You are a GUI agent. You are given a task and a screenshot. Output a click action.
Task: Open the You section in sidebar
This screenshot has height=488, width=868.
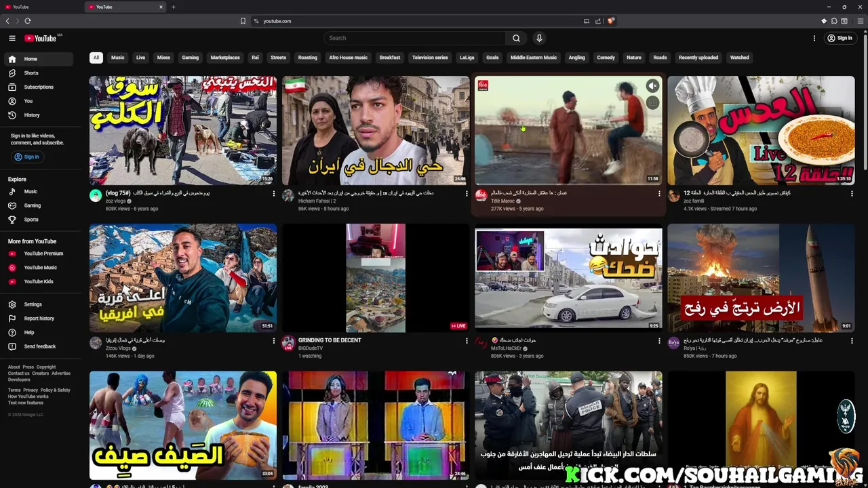pyautogui.click(x=38, y=101)
